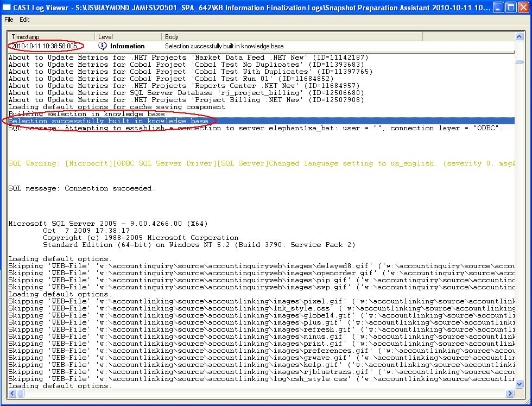
Task: Click timestamp value 2010-10-11 10:38:58.005
Action: pos(45,46)
